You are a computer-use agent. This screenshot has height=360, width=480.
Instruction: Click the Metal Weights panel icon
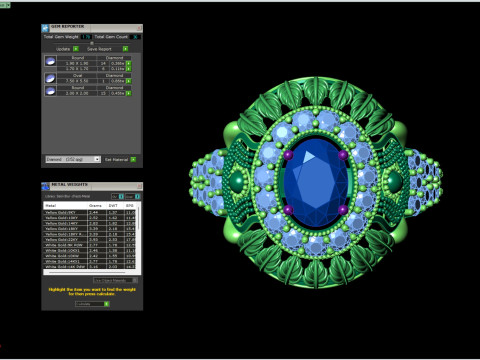45,186
